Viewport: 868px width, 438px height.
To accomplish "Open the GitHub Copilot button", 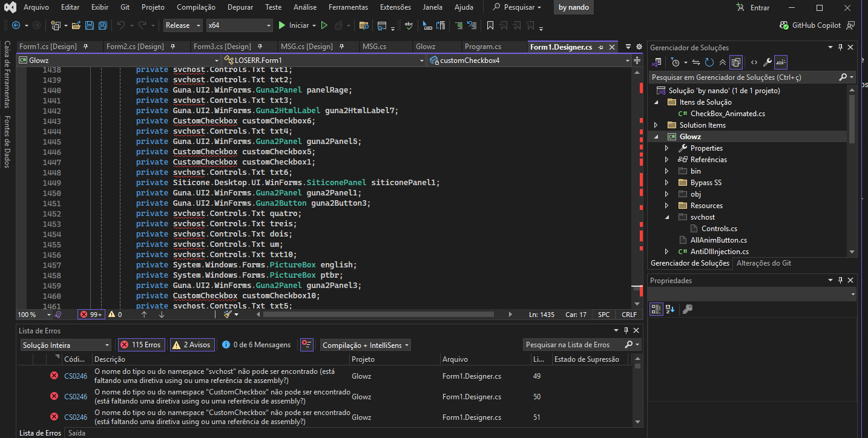I will [x=810, y=25].
